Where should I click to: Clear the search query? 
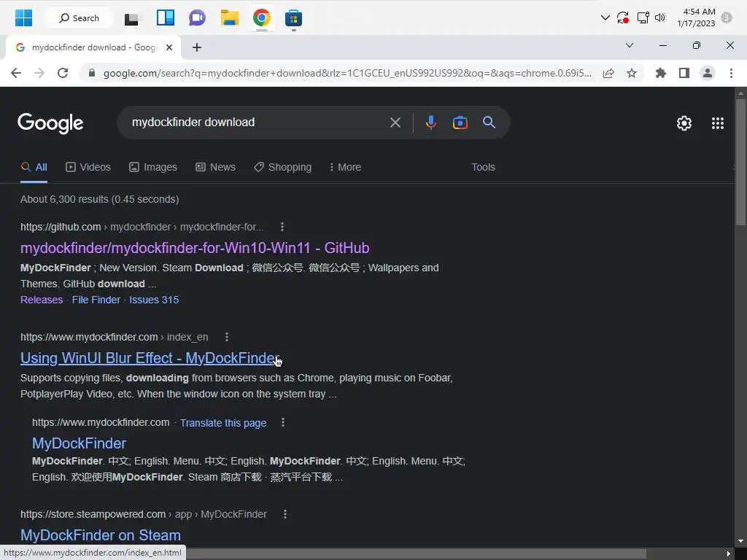(x=395, y=122)
